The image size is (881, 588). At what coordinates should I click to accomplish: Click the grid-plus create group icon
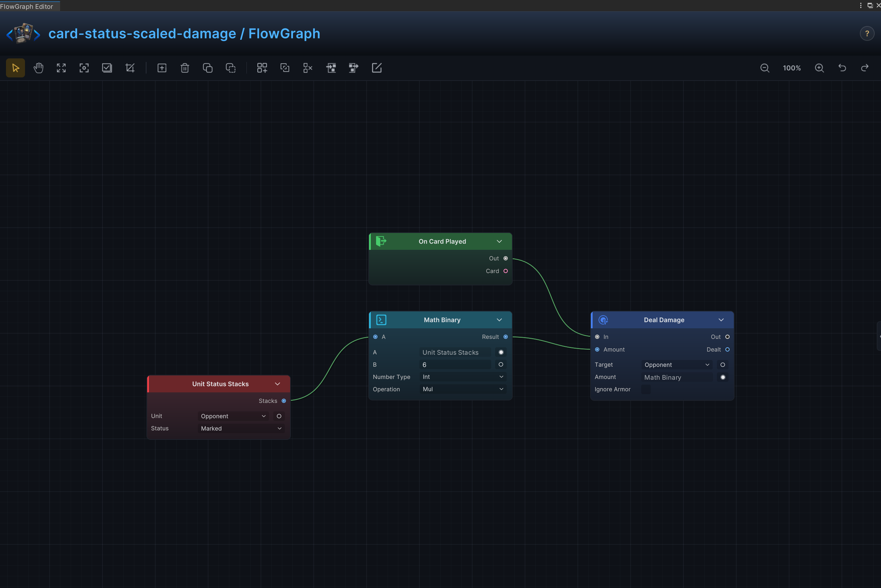(262, 68)
